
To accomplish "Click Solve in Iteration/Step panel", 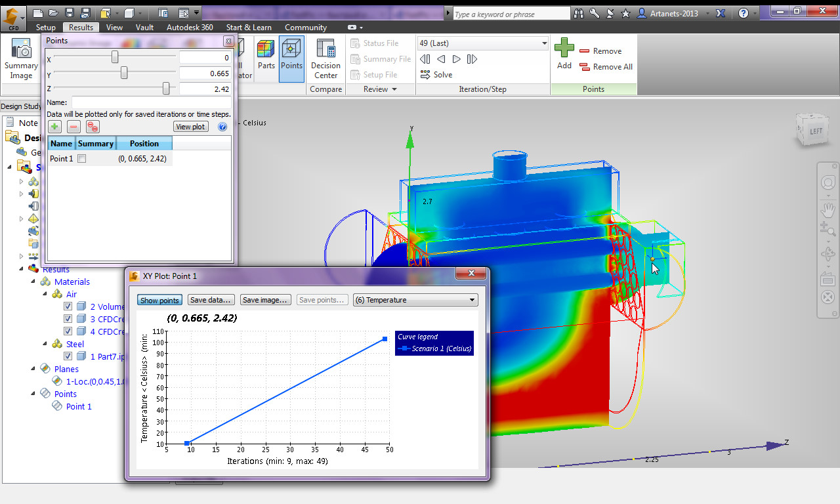I will pyautogui.click(x=436, y=75).
